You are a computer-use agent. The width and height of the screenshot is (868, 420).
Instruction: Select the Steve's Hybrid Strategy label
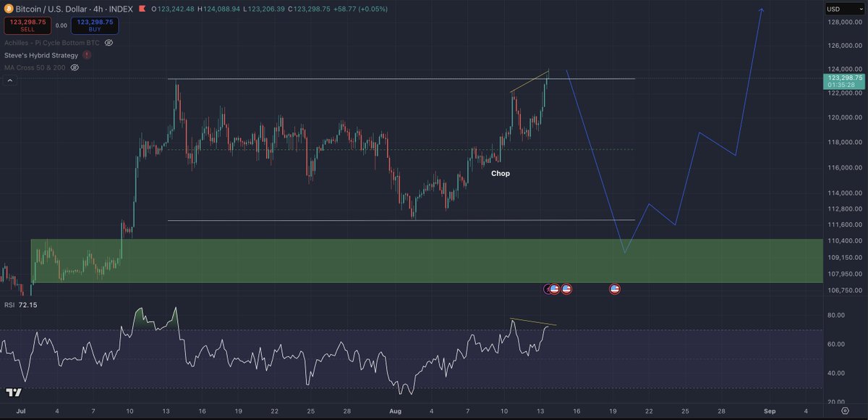(x=41, y=55)
